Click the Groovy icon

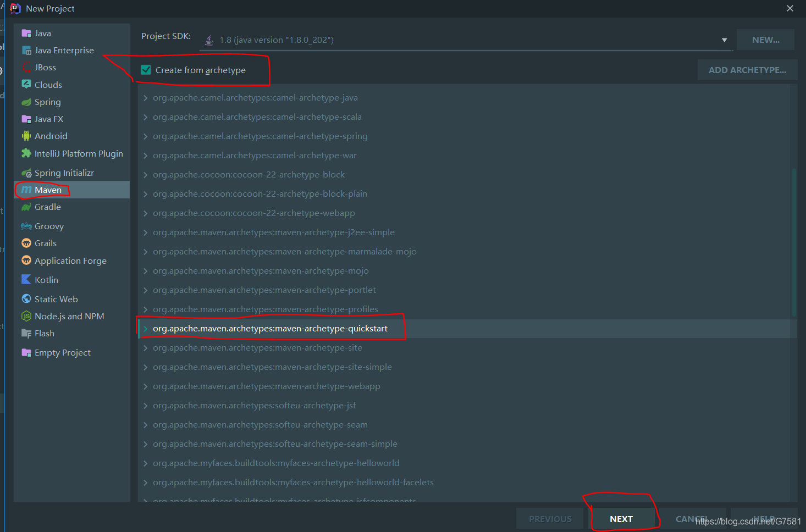(26, 226)
